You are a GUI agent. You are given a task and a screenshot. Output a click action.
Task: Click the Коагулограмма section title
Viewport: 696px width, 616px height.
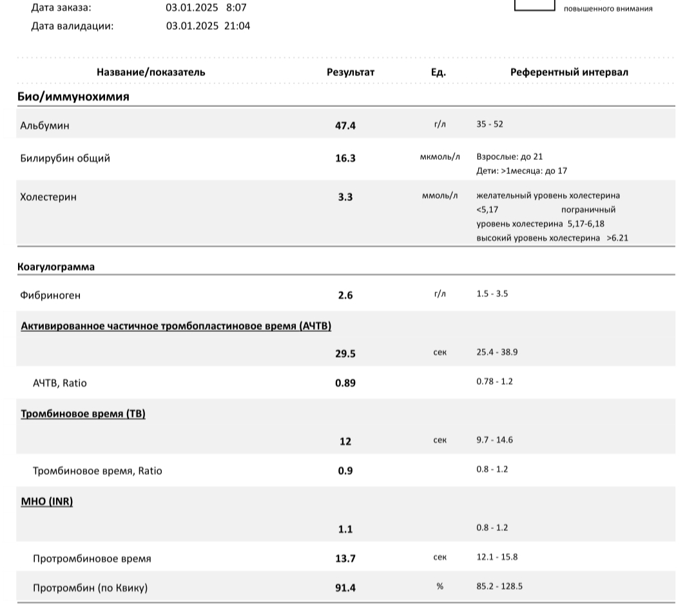56,267
